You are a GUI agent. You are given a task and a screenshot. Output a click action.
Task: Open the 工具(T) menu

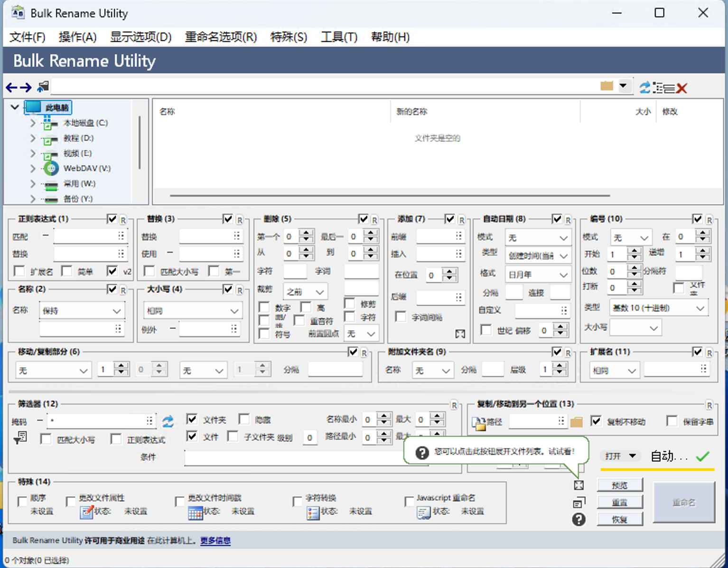pos(339,37)
